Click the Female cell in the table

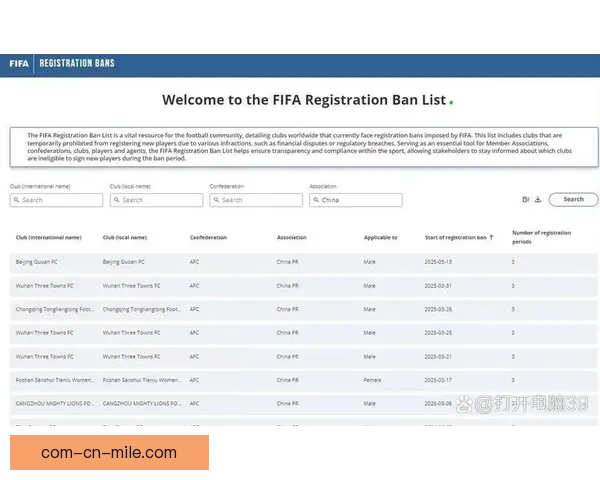pyautogui.click(x=372, y=380)
